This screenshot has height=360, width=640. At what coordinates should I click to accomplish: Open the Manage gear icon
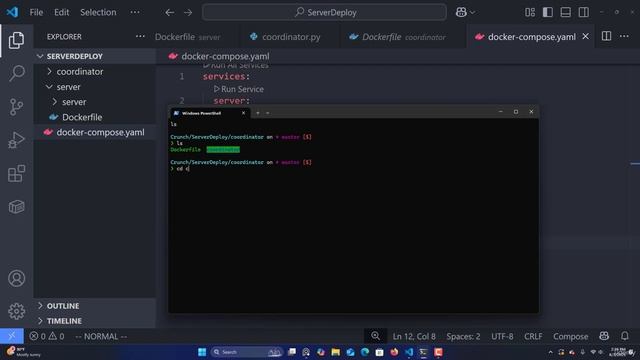click(x=16, y=311)
